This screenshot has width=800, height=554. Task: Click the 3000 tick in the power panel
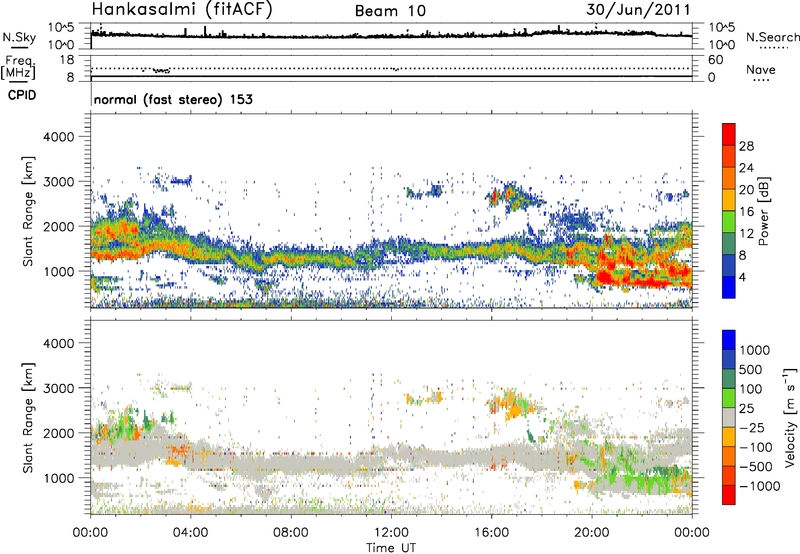(58, 182)
